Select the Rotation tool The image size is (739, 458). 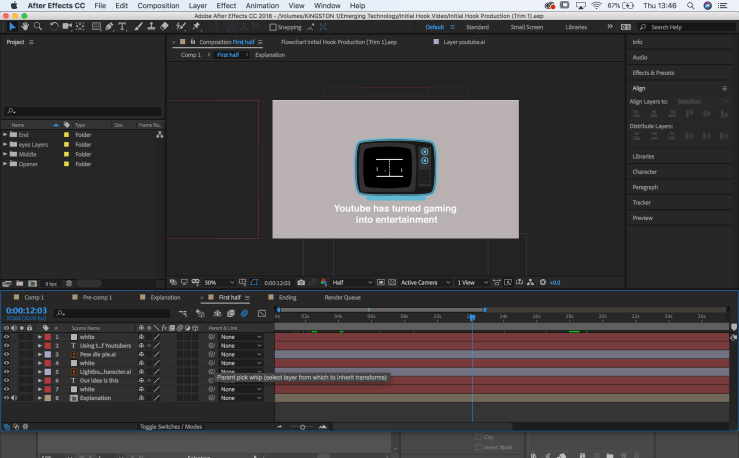click(54, 27)
